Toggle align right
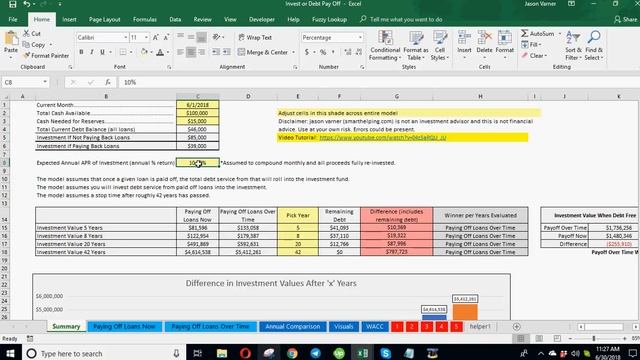This screenshot has width=640, height=360. [201, 52]
